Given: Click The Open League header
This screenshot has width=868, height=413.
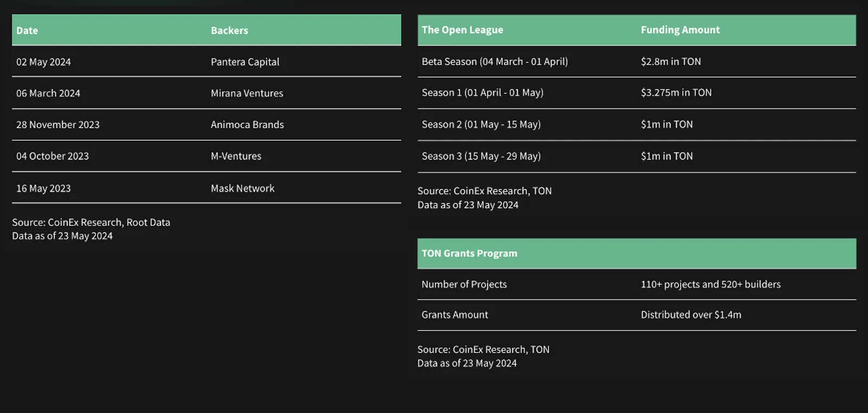Looking at the screenshot, I should 462,30.
